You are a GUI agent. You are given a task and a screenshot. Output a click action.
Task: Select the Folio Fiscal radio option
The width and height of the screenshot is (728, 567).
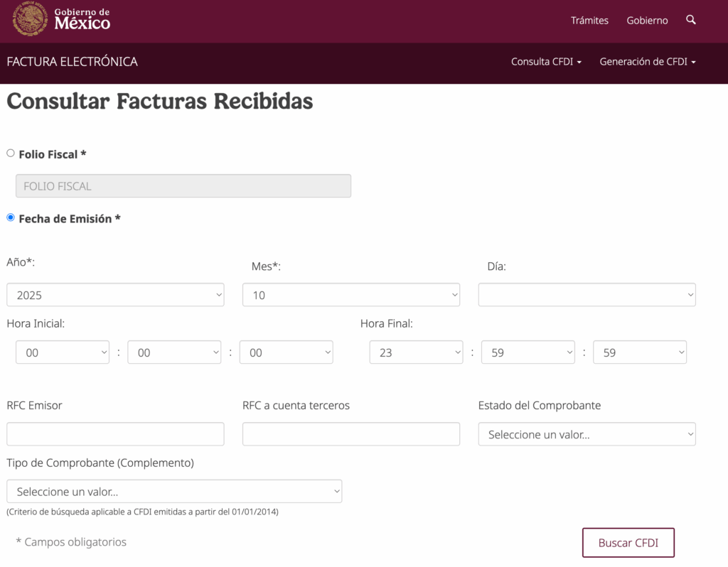(x=11, y=153)
